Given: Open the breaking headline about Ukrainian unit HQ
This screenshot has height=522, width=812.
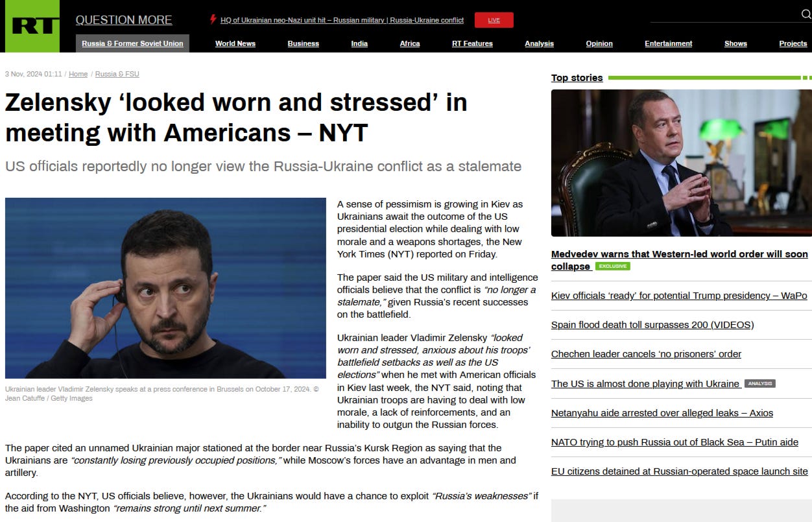Looking at the screenshot, I should pyautogui.click(x=342, y=20).
